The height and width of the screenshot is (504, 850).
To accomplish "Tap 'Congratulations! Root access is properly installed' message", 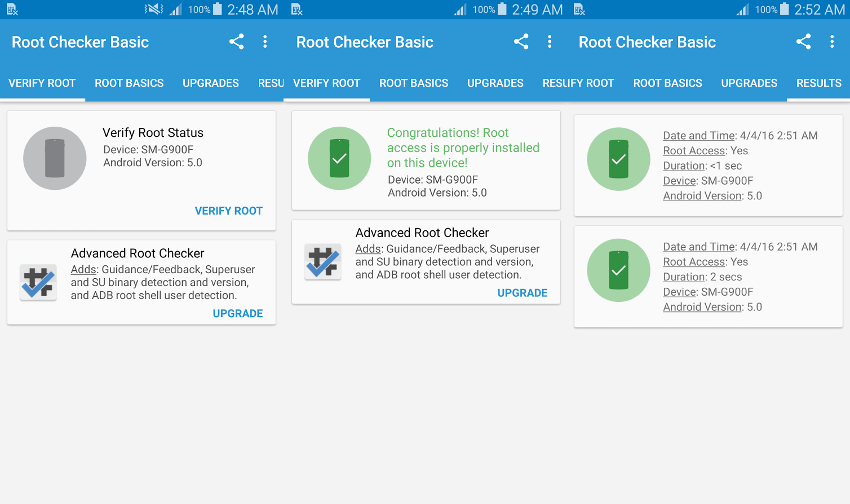I will [463, 148].
